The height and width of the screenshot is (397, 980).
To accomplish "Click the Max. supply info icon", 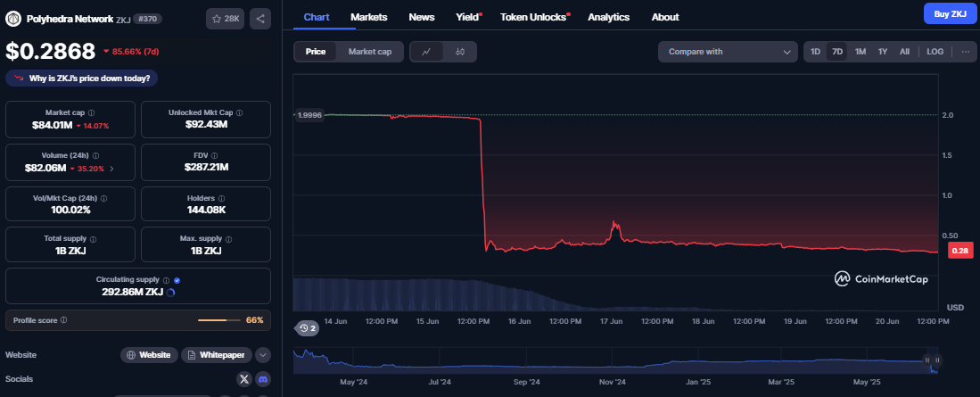I will coord(228,239).
